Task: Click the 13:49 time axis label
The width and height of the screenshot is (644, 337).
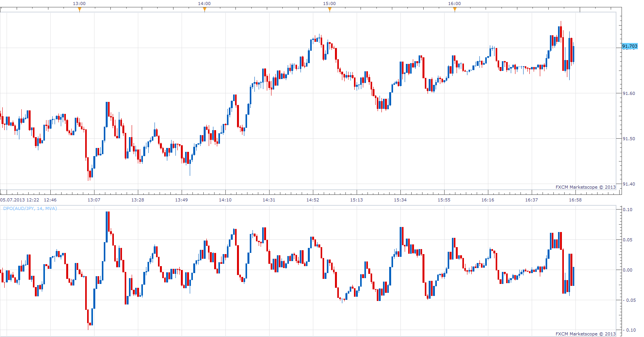Action: click(182, 200)
